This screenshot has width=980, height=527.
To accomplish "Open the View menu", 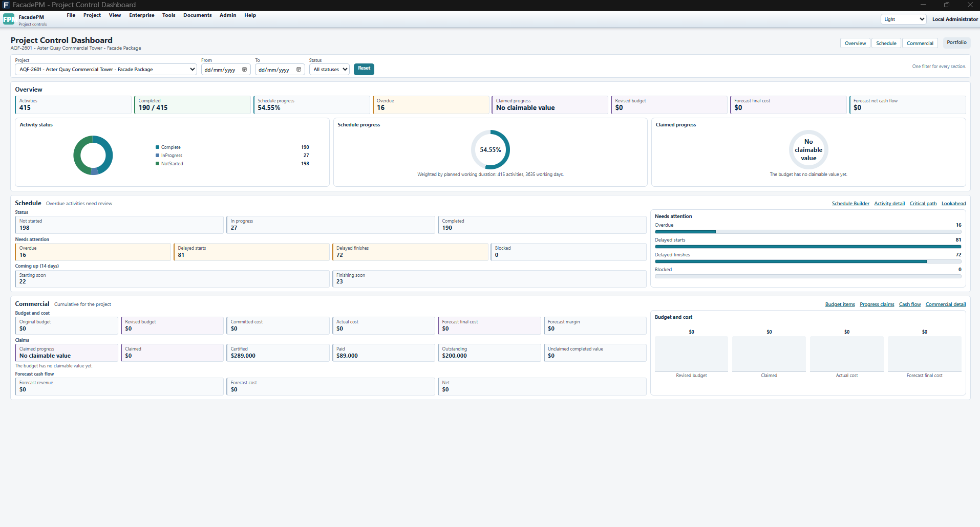I will (115, 15).
